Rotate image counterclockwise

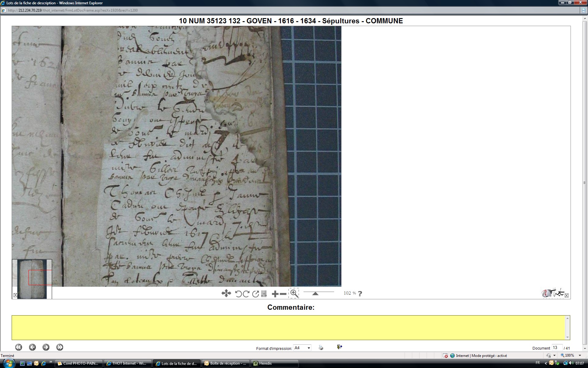click(238, 294)
